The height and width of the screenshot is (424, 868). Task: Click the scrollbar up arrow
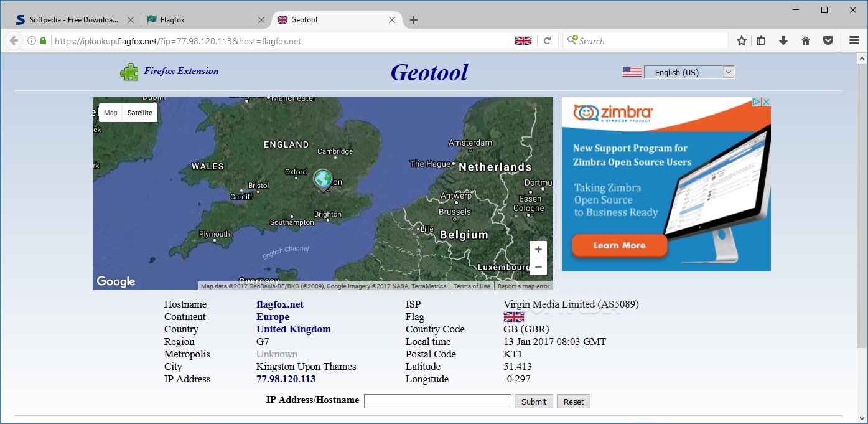(862, 59)
